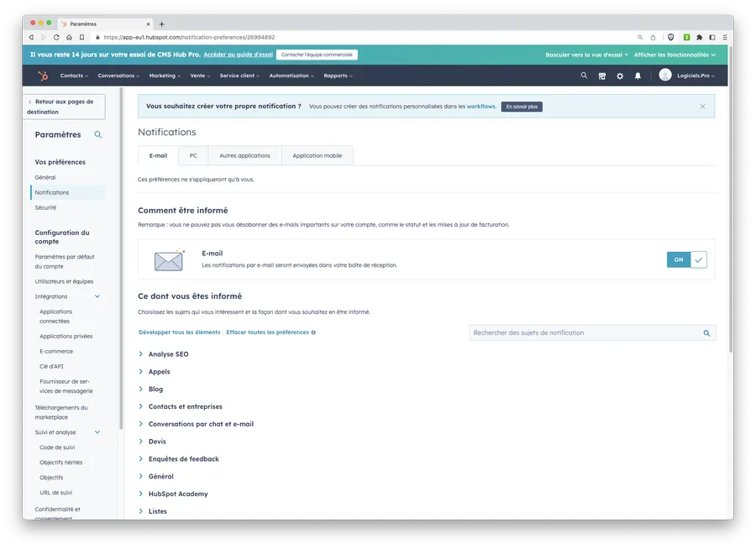Open Sécurité in the sidebar

coord(45,207)
